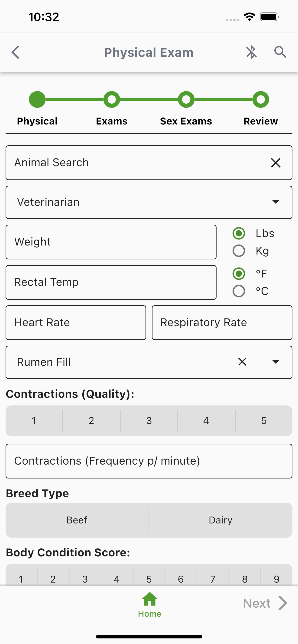Tap the back arrow icon
Screen dimensions: 298x644
point(16,52)
